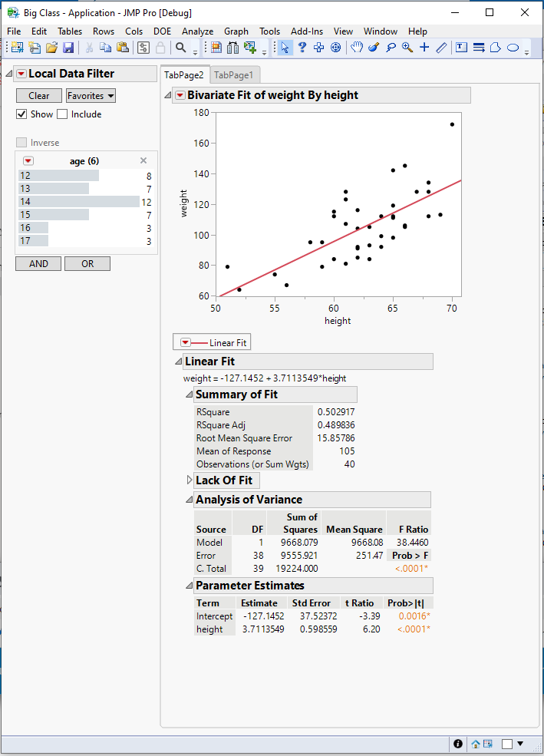
Task: Click the info icon in status bar
Action: point(458,744)
